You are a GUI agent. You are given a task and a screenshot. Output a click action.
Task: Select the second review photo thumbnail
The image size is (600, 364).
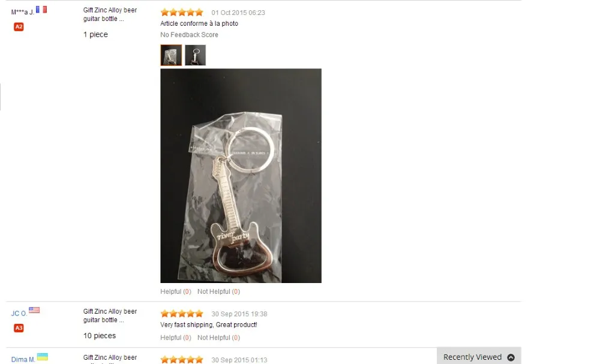196,55
